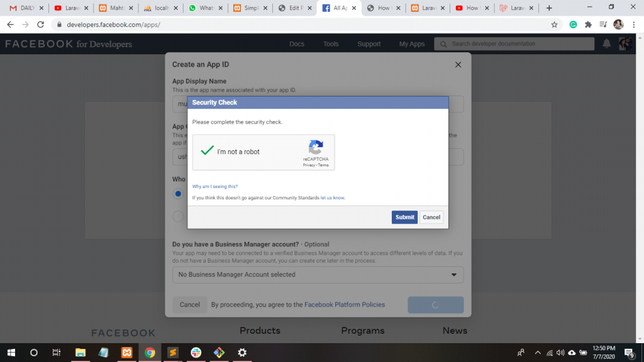Switch to the Edit P tab
Viewport: 644px width, 362px height.
click(294, 8)
